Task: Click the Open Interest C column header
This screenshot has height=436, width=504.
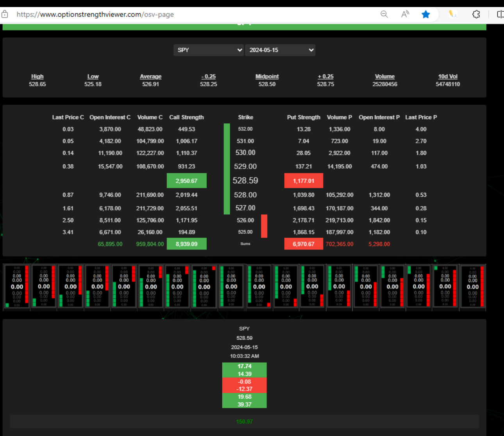Action: (x=110, y=117)
